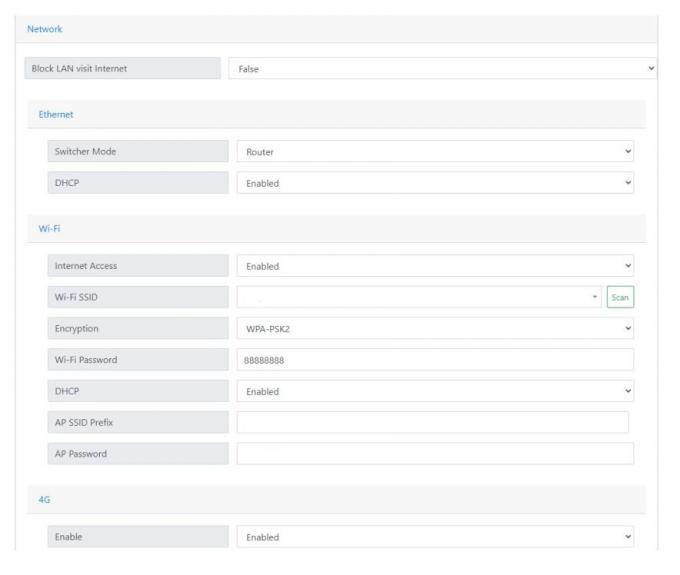
Task: Open the 4G Enable dropdown
Action: (x=435, y=537)
